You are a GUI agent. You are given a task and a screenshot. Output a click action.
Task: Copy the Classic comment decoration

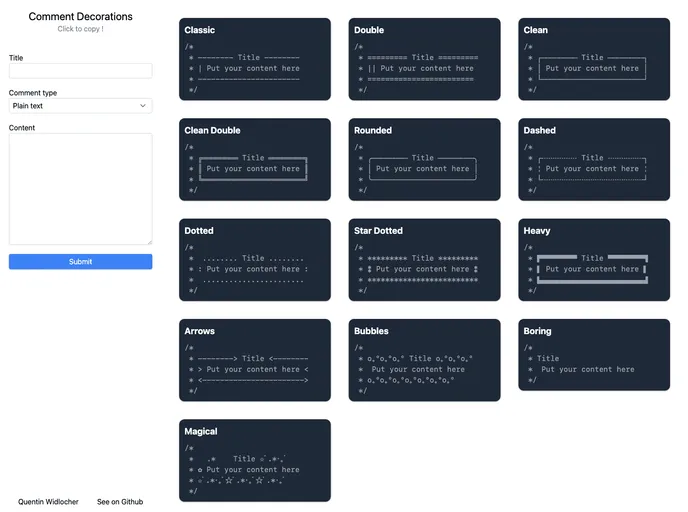(254, 60)
